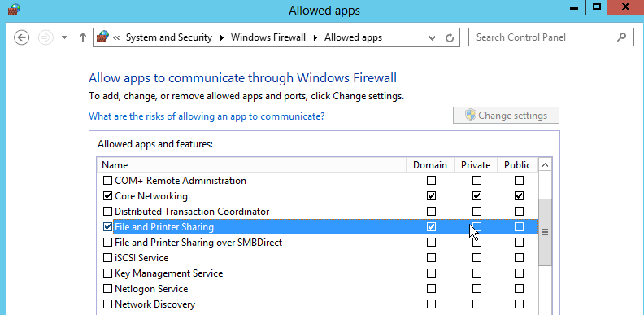Uncheck the File and Printer Sharing checkbox
Image resolution: width=644 pixels, height=315 pixels.
(x=107, y=226)
